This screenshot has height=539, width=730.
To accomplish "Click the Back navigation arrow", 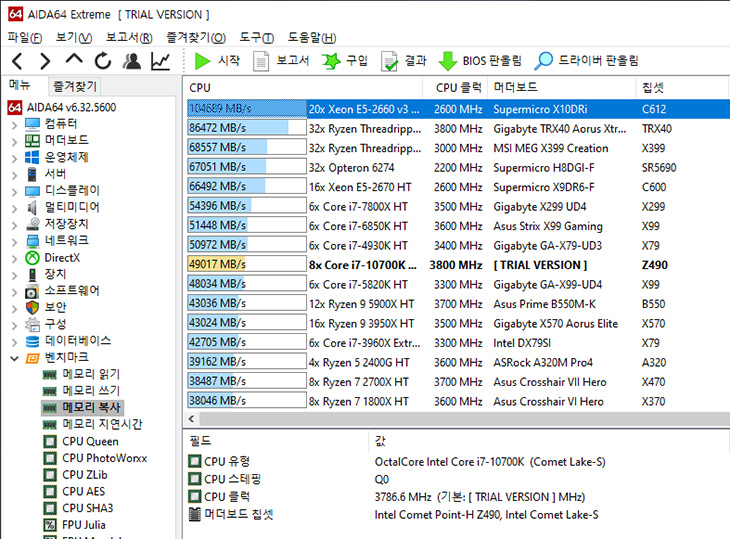I will [x=18, y=61].
